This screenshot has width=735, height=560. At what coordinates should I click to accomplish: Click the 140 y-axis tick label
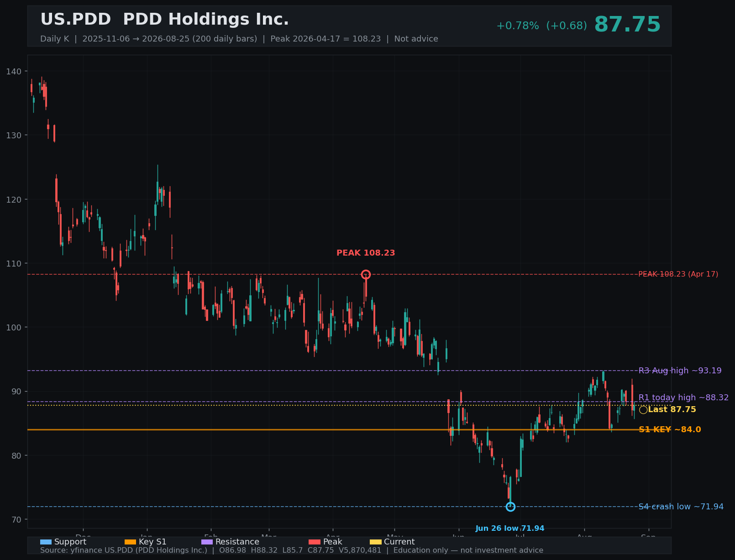pos(14,71)
